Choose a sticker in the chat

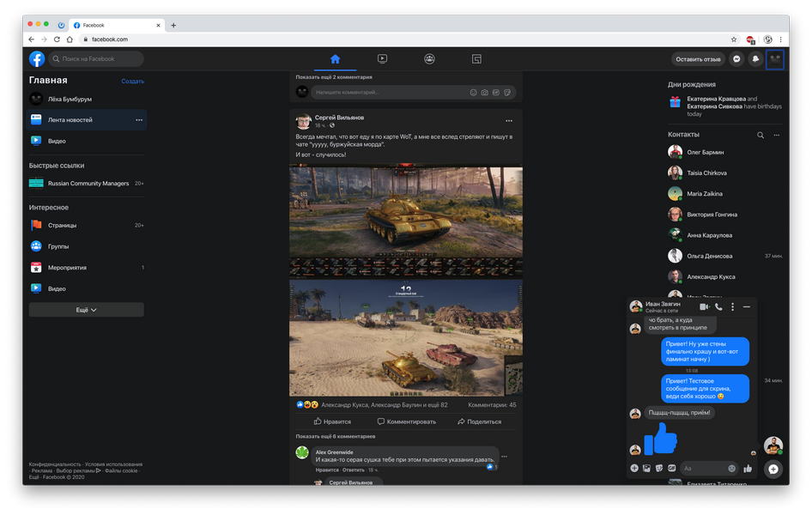click(x=659, y=469)
